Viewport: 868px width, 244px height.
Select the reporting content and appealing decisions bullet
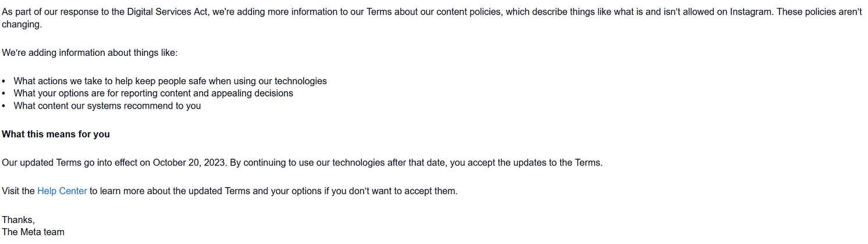153,94
